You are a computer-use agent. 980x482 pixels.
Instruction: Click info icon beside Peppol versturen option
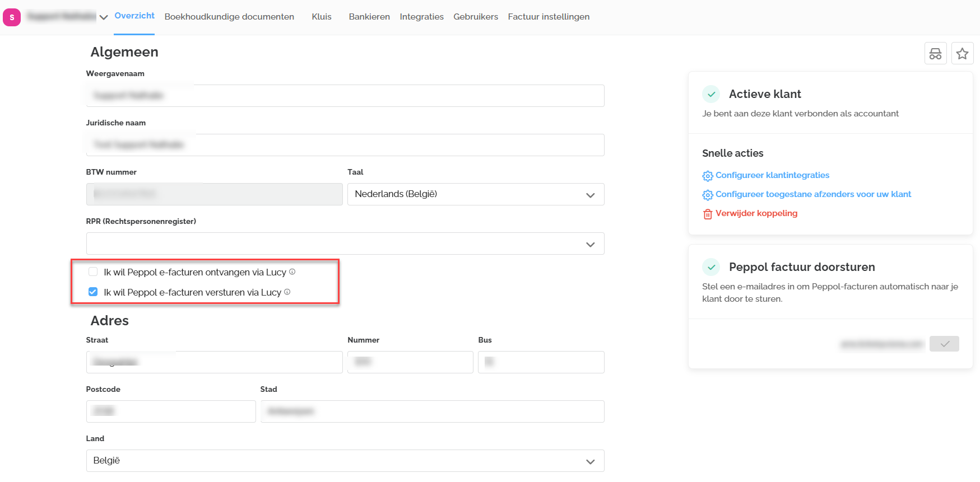pos(287,292)
